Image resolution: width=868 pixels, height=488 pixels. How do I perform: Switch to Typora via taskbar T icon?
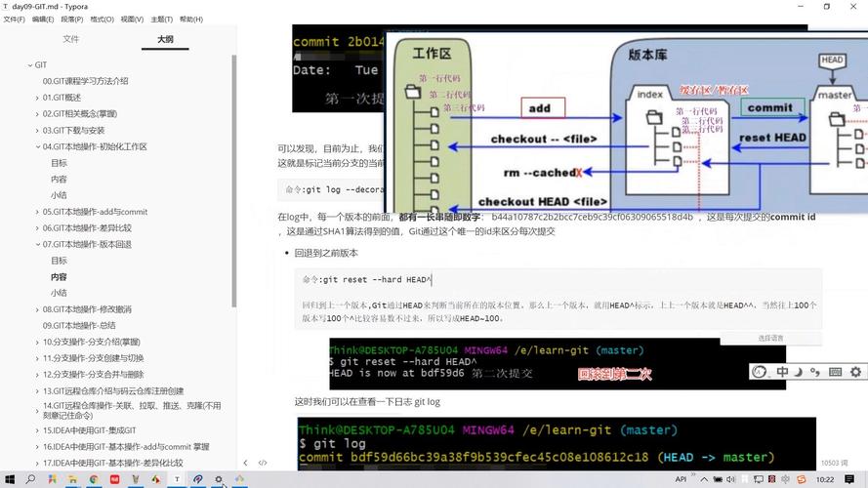pos(177,479)
